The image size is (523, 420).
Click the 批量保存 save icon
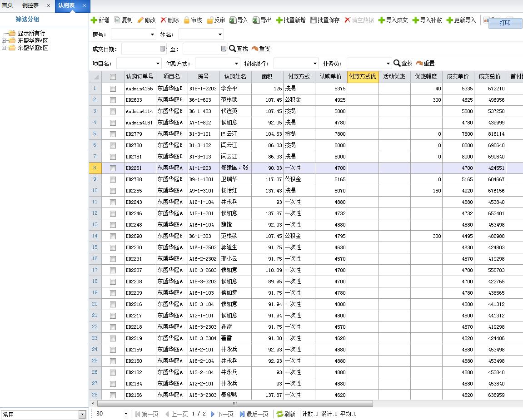point(313,20)
